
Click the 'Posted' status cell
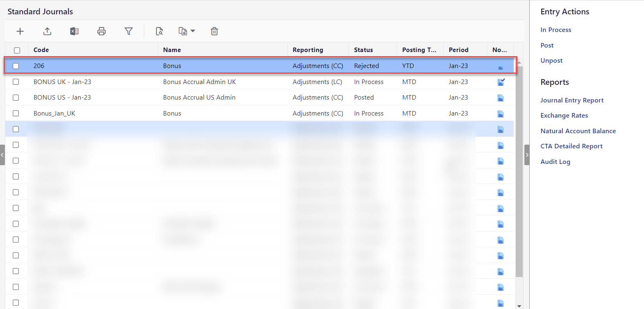tap(364, 97)
